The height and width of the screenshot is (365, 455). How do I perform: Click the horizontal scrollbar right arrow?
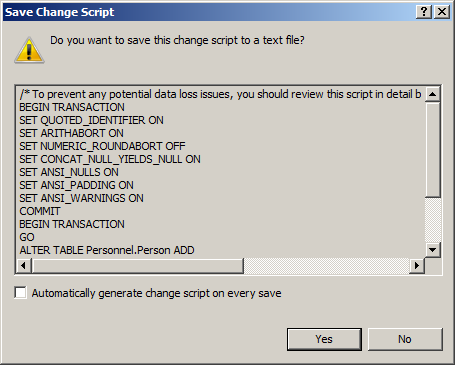pos(417,266)
